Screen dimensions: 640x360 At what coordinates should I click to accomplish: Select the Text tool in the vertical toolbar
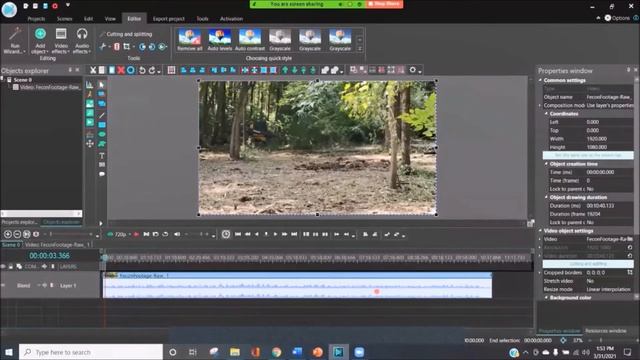(102, 156)
